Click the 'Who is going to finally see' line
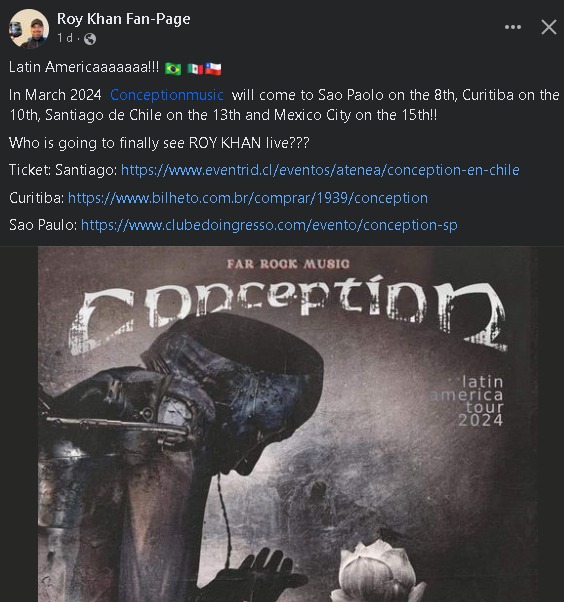 [x=159, y=143]
